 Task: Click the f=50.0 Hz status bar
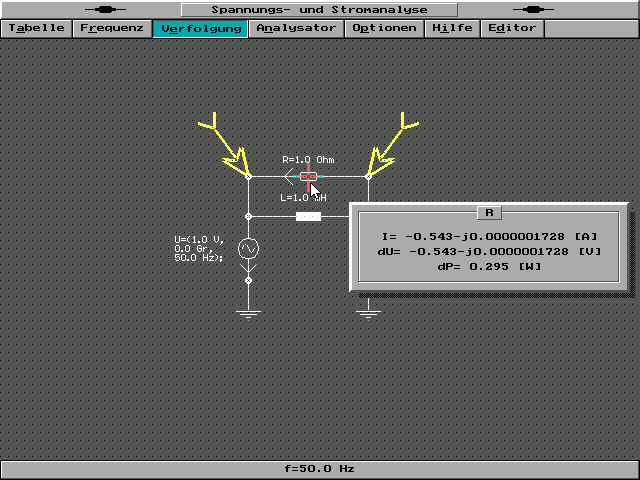(320, 468)
